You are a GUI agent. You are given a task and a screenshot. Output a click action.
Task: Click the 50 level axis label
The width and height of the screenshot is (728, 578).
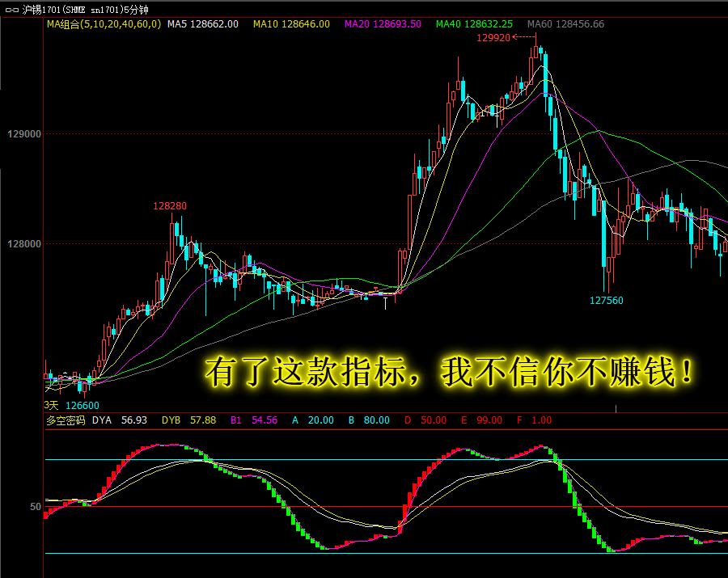[36, 507]
